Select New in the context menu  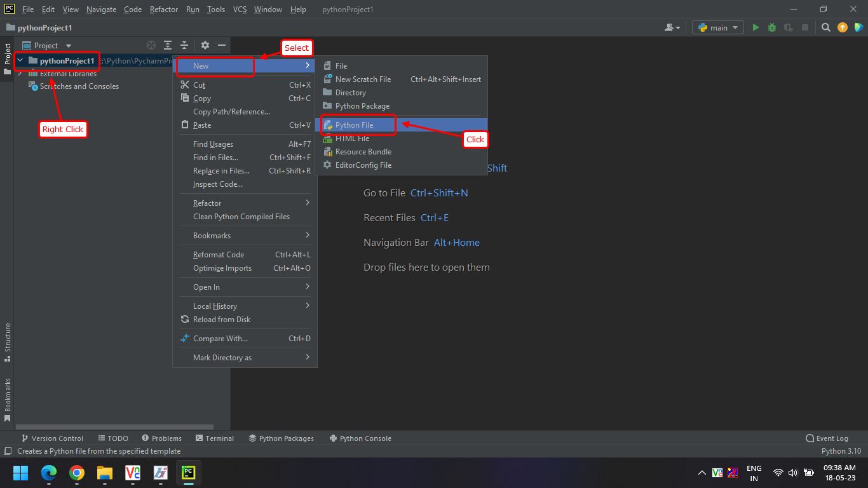[245, 65]
